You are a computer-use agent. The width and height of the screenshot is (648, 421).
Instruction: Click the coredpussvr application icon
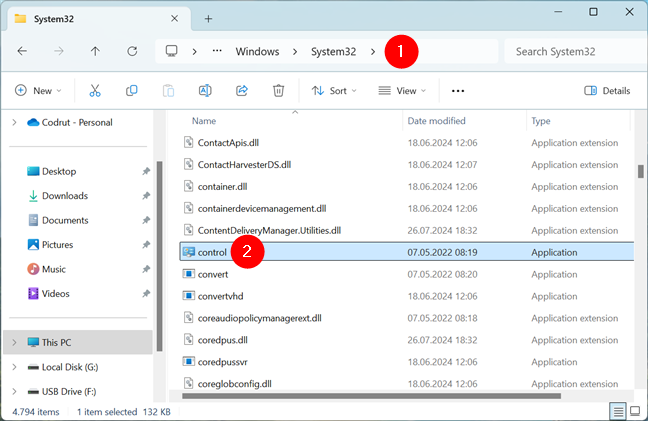point(189,362)
